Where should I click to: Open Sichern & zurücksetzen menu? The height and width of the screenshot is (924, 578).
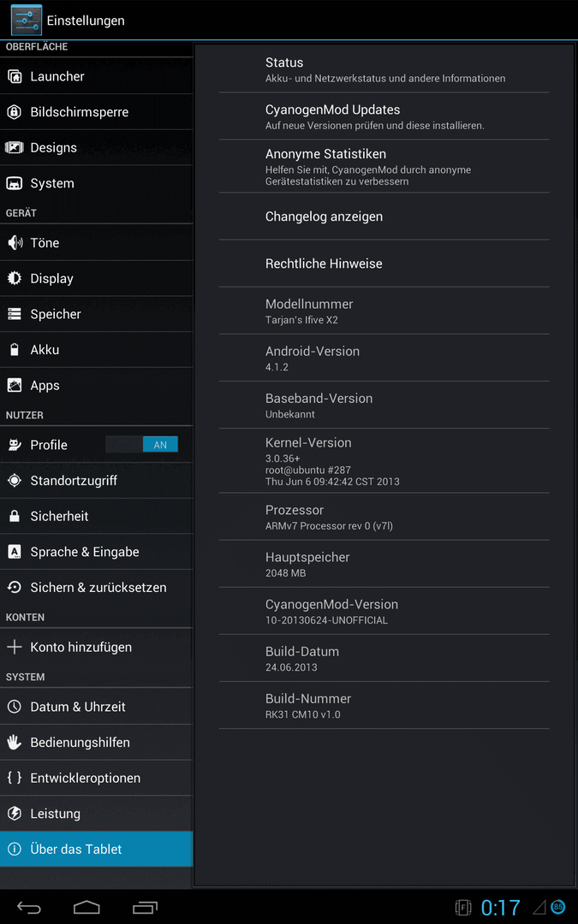[96, 588]
